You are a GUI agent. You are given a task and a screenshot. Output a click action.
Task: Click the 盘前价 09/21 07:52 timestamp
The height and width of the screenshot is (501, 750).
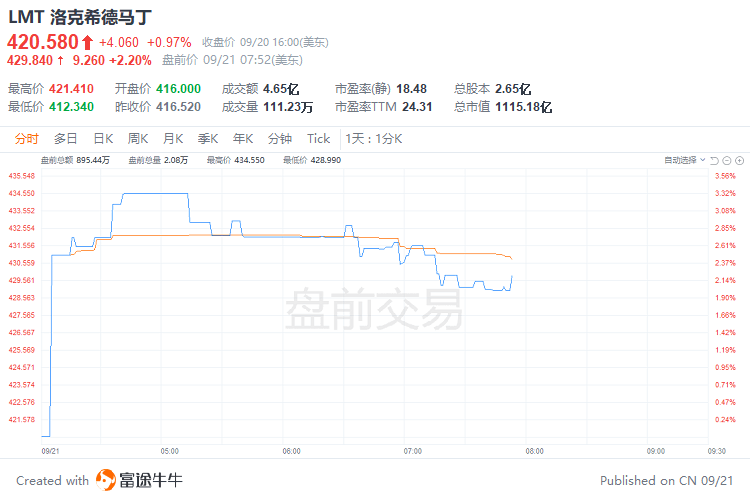pyautogui.click(x=232, y=60)
